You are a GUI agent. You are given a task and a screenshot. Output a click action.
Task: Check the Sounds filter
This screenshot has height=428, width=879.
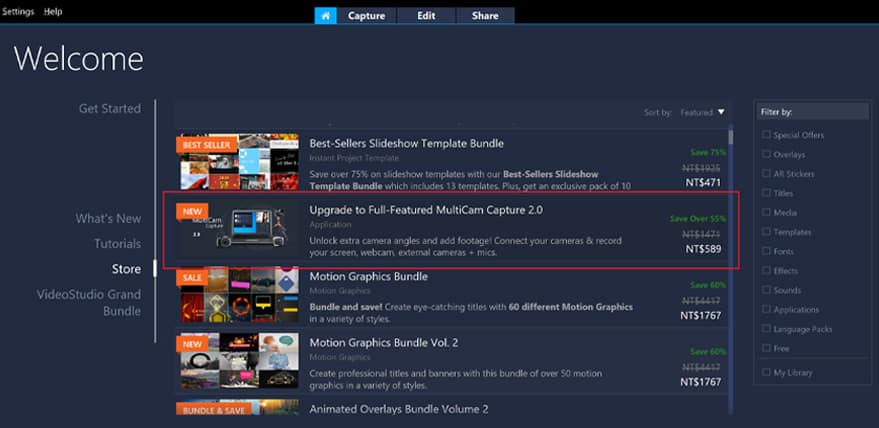(766, 290)
